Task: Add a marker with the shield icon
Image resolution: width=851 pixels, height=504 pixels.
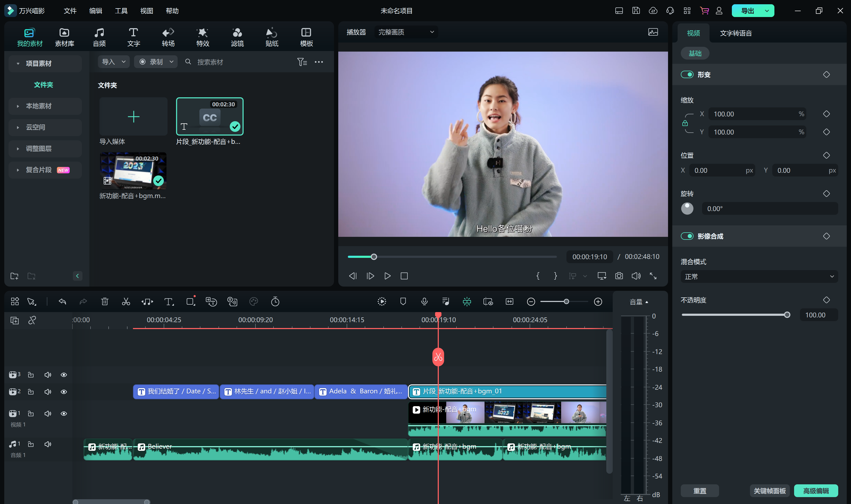Action: click(x=403, y=302)
